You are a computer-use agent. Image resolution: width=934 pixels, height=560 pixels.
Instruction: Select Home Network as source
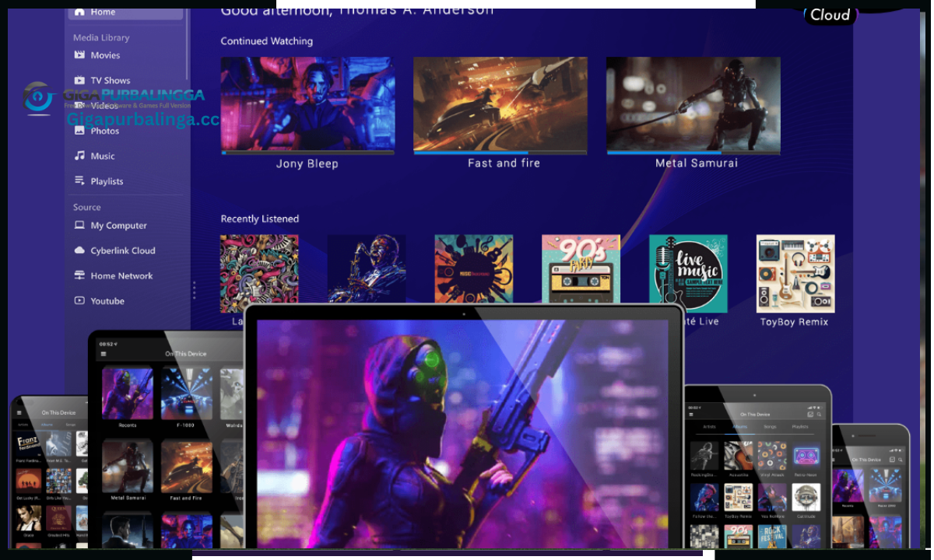(113, 275)
